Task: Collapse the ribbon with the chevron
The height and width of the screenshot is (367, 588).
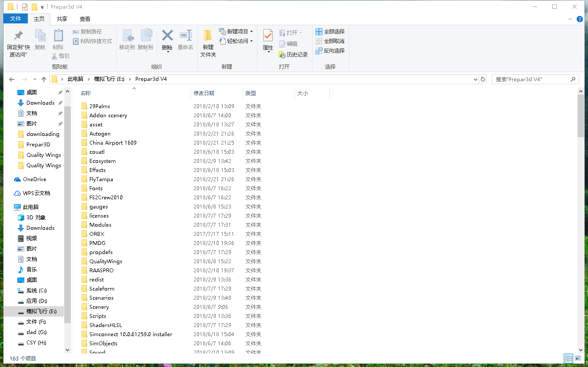Action: tap(571, 19)
